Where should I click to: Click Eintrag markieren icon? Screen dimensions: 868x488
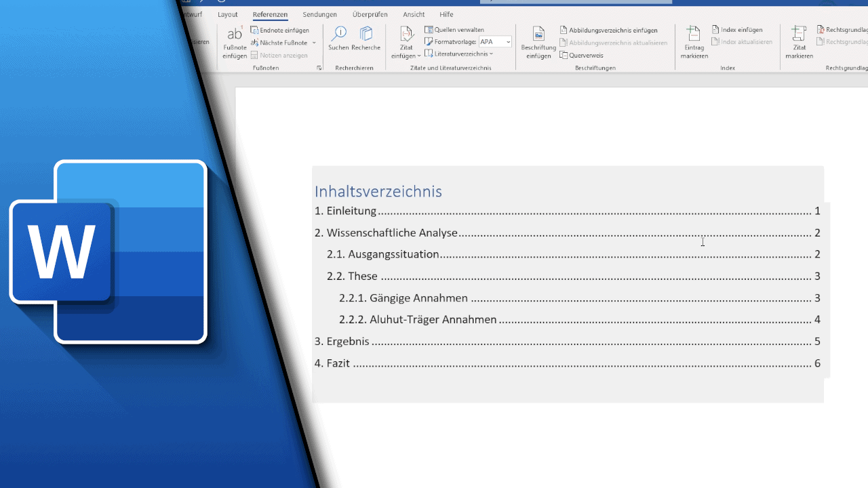(x=693, y=35)
